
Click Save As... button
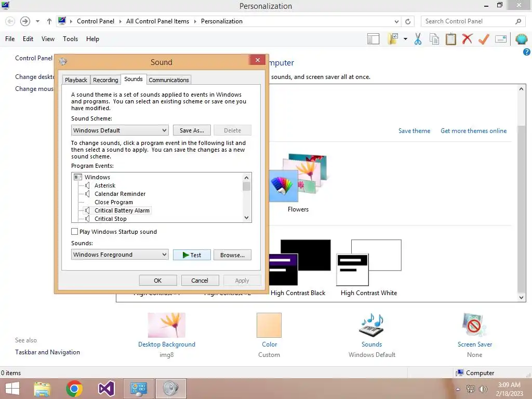click(192, 130)
